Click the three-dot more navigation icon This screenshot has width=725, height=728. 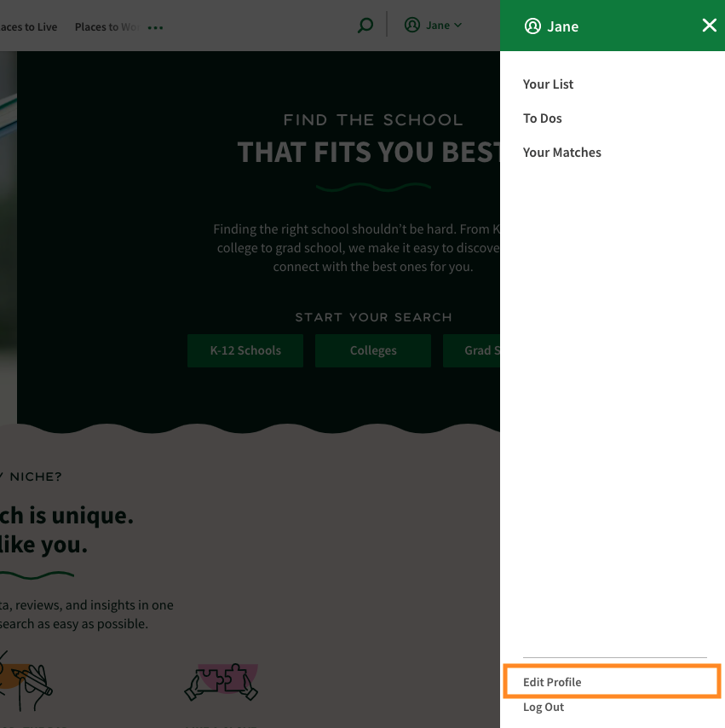(x=155, y=27)
